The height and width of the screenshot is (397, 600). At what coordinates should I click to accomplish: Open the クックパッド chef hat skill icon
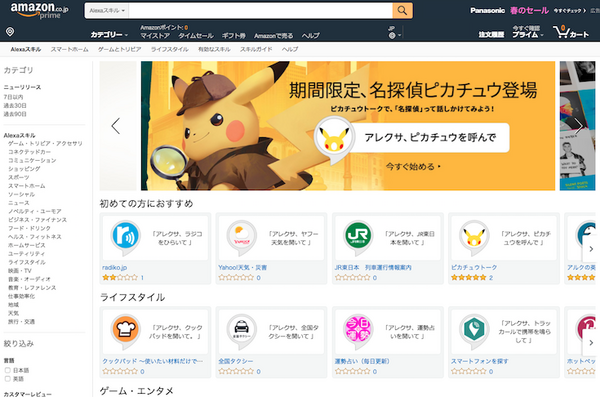coord(125,331)
